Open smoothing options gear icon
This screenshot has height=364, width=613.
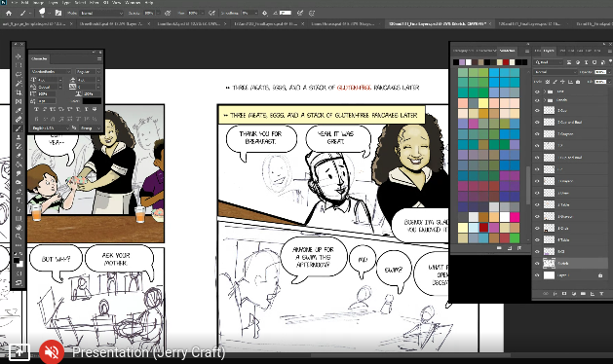tap(265, 13)
